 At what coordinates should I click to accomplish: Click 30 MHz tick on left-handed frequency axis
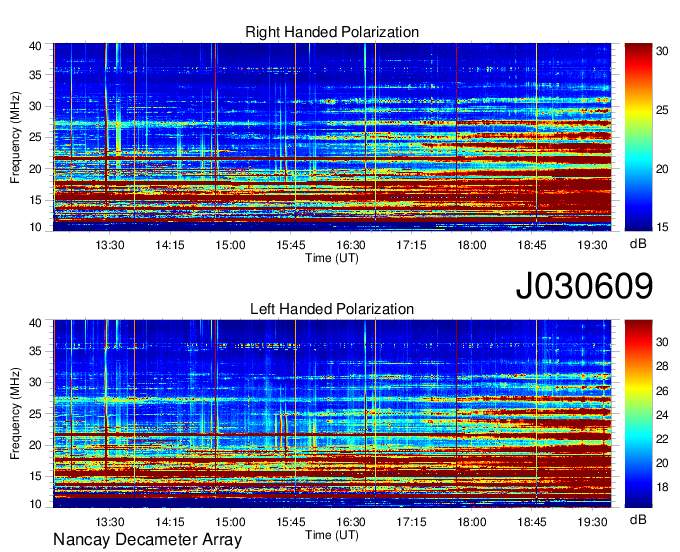(x=35, y=382)
